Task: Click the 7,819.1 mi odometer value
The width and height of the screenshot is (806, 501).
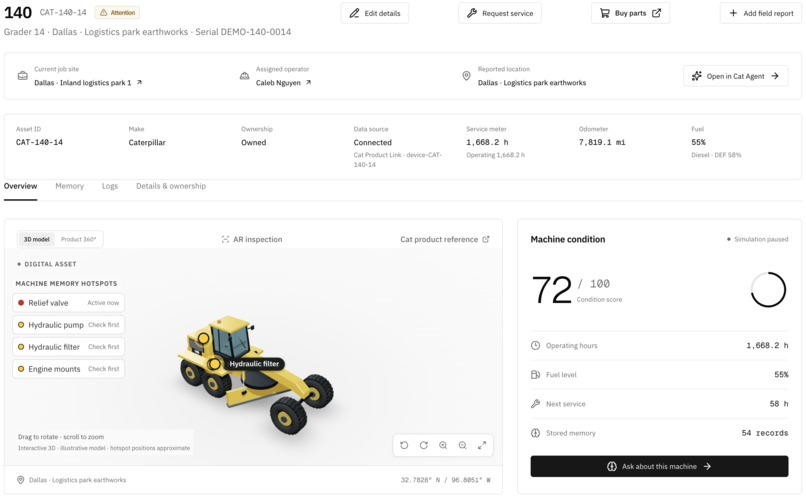Action: click(x=602, y=142)
